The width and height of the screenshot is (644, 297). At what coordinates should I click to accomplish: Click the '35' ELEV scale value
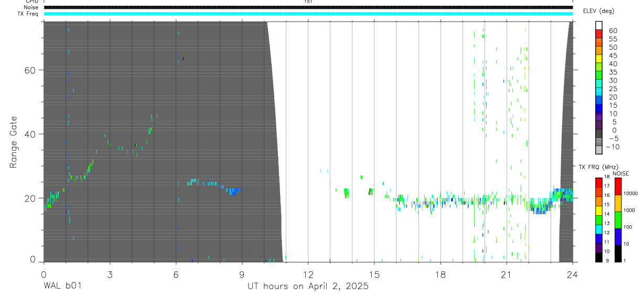pos(613,72)
